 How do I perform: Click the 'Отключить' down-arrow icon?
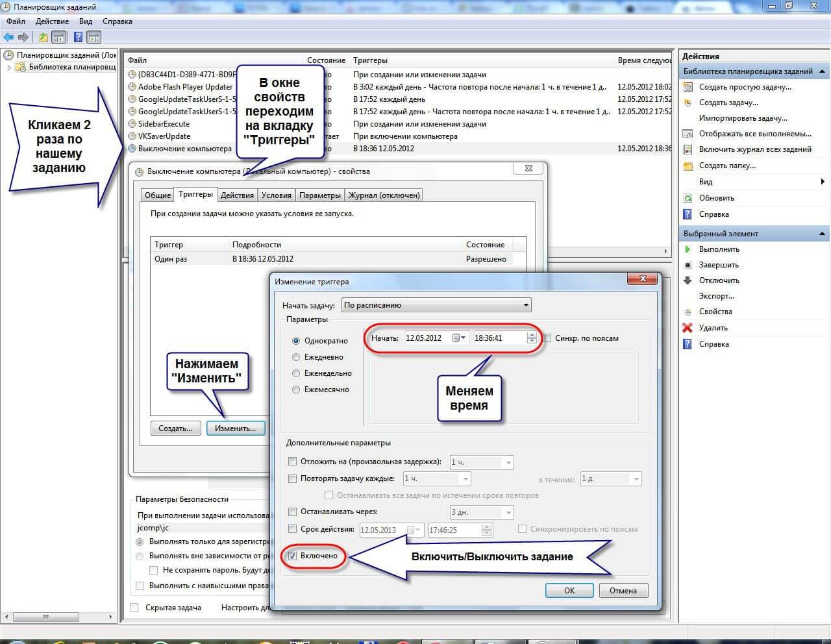tap(688, 280)
